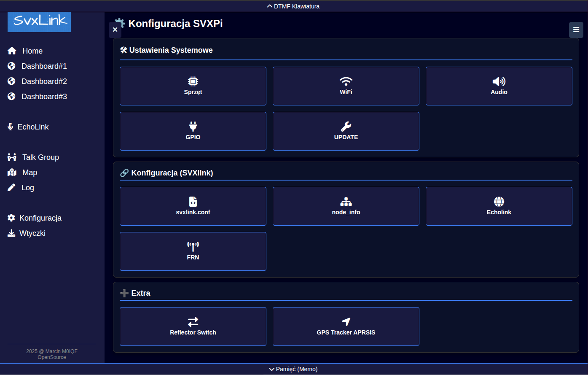Viewport: 588px width, 375px height.
Task: Go to Home in sidebar
Action: click(x=32, y=51)
